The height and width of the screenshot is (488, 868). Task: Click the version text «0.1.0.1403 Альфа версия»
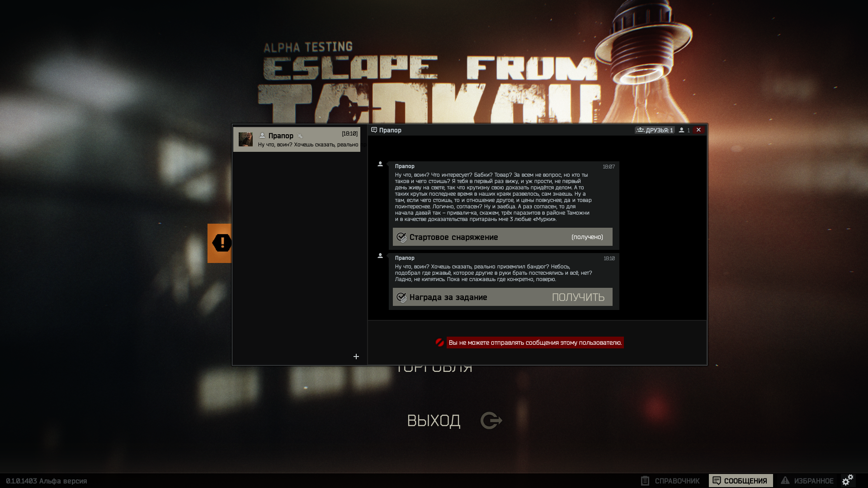point(47,481)
